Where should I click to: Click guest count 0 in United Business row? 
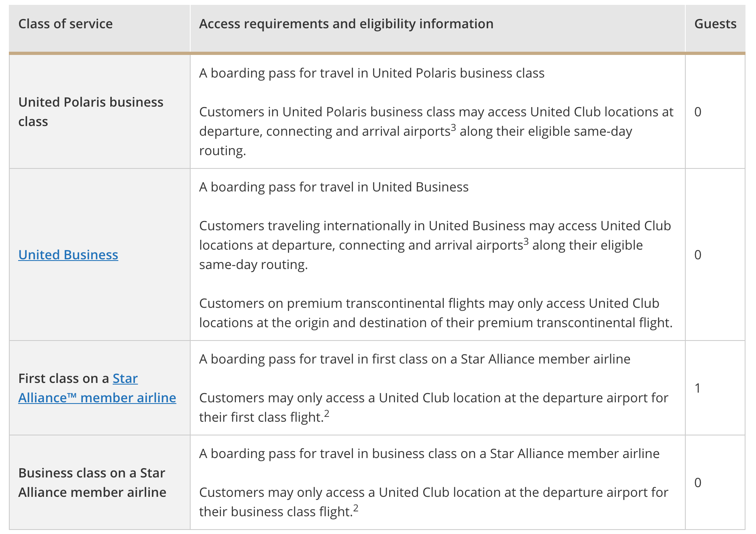[698, 255]
